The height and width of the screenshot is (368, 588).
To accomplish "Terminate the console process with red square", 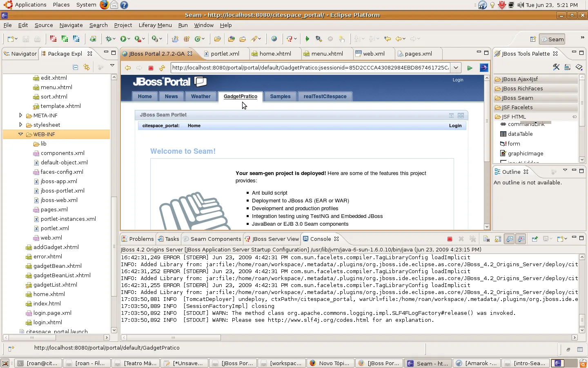I will [450, 239].
